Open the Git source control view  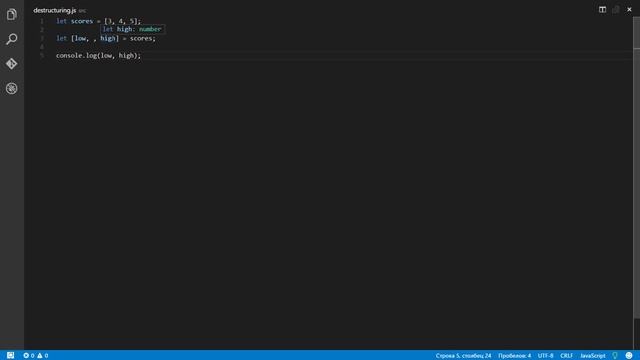[11, 64]
